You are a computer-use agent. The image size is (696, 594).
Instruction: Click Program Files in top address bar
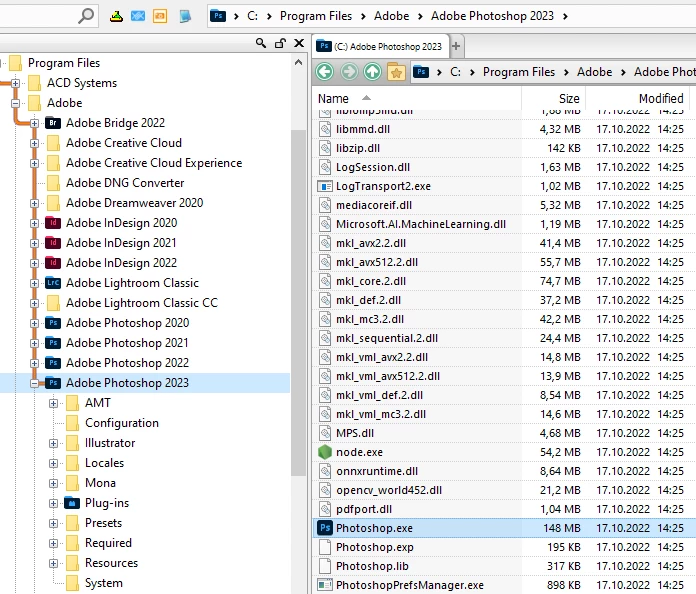tap(316, 16)
